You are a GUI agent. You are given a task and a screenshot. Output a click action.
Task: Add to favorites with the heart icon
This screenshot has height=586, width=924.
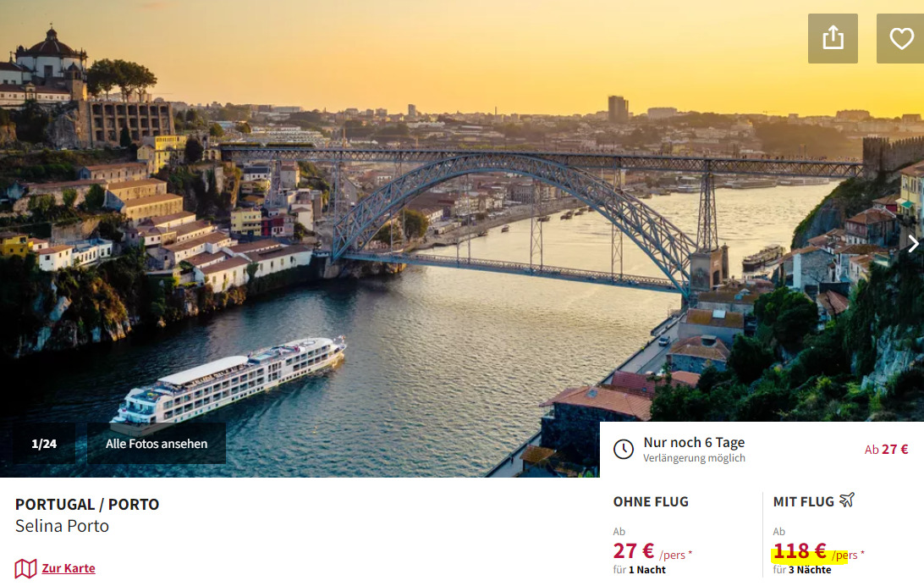900,38
